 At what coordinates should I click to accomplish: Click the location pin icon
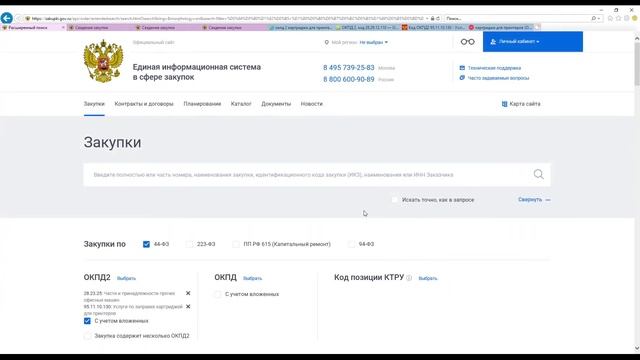(327, 42)
